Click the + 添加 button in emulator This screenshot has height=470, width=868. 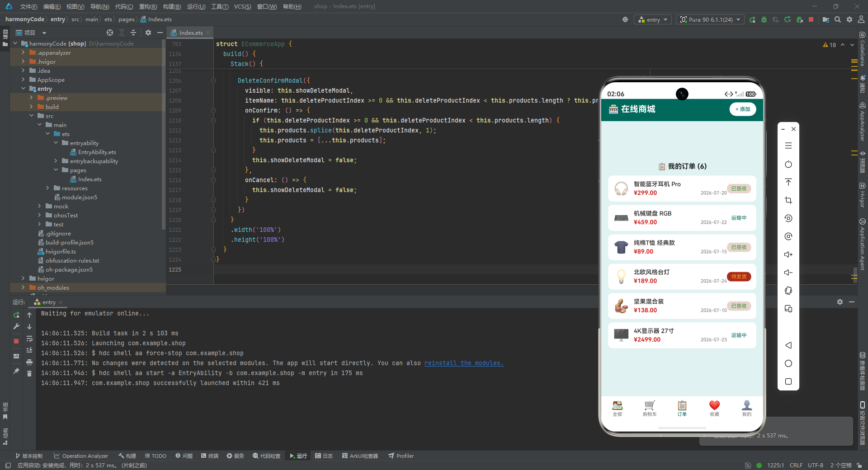[742, 109]
